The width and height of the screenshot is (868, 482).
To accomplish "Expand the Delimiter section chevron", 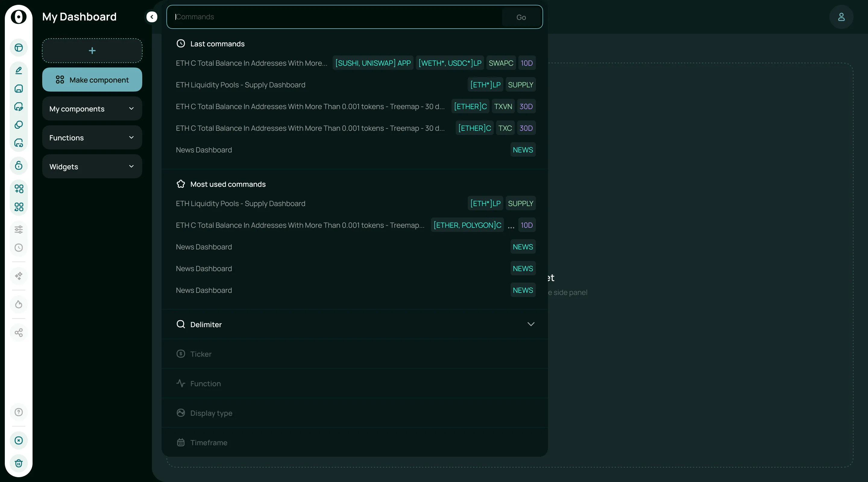I will click(531, 324).
